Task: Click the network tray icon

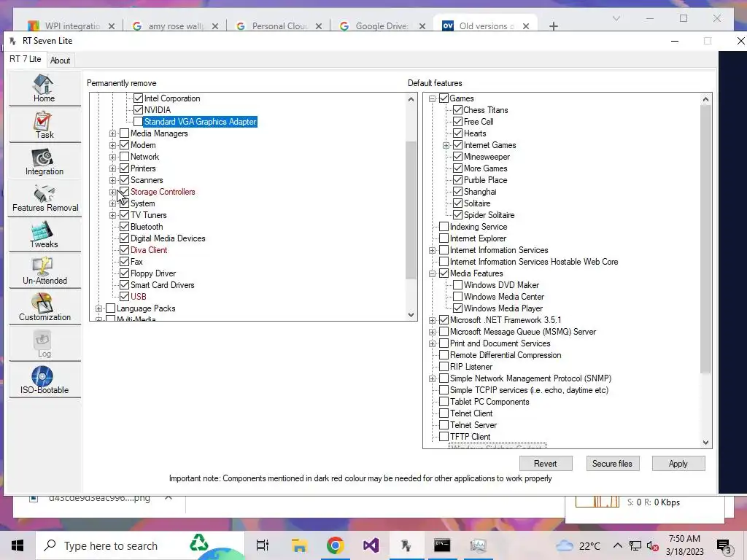Action: [635, 545]
